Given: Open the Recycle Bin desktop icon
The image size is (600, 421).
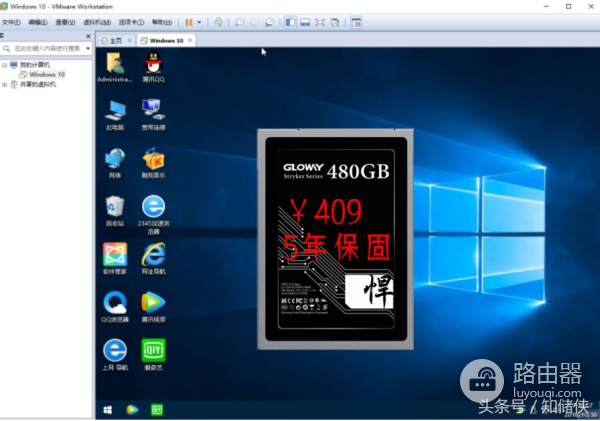Looking at the screenshot, I should pyautogui.click(x=115, y=208).
